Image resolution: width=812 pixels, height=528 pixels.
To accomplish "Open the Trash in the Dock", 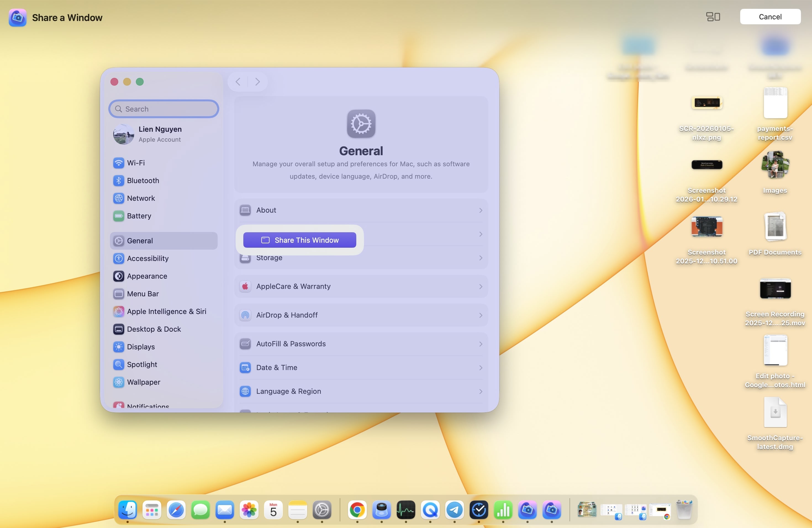I will point(684,510).
